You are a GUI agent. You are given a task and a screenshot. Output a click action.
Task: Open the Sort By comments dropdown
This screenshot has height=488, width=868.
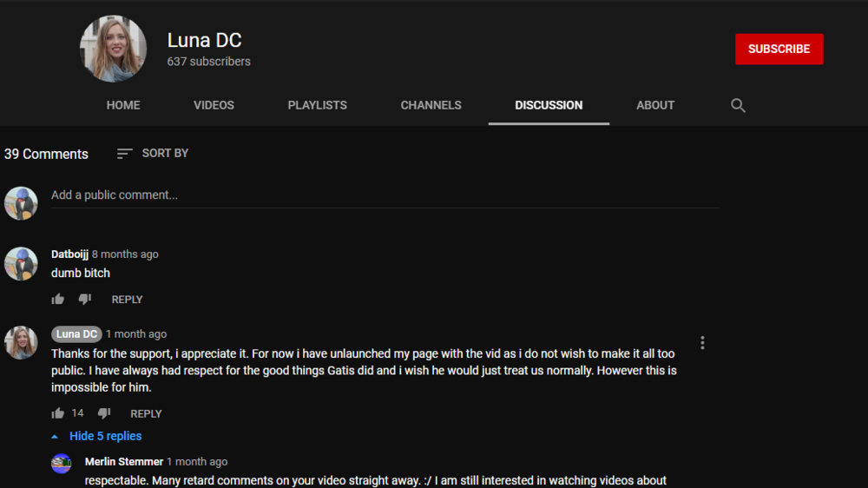click(x=153, y=154)
